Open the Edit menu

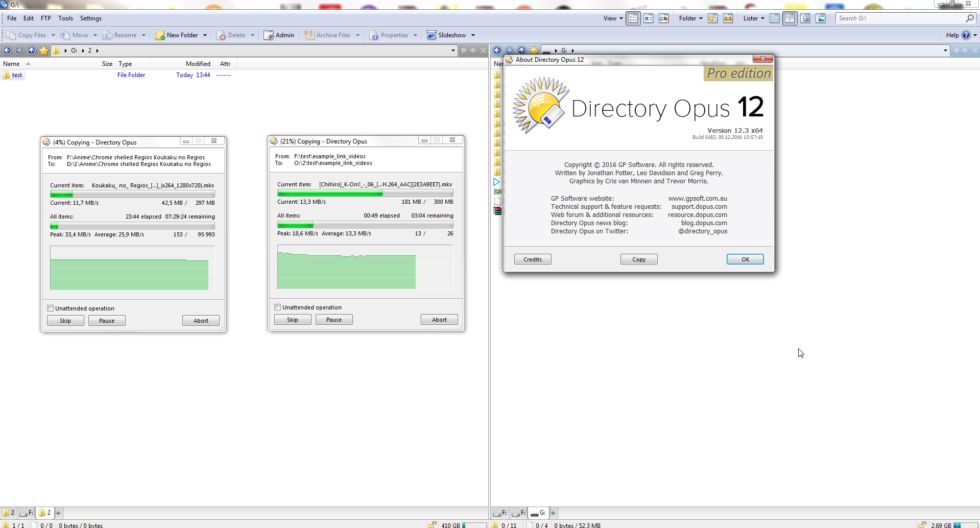point(29,18)
